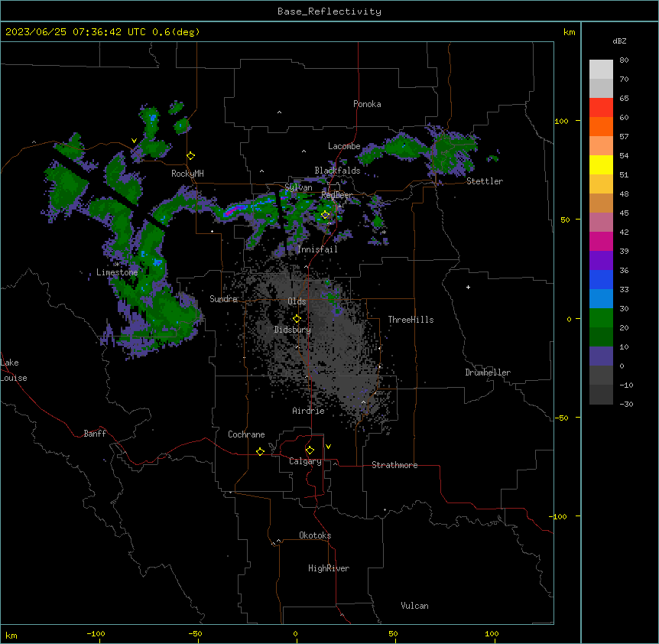The image size is (659, 644).
Task: Click the yellow diamond marker above Didsbury
Action: click(x=297, y=319)
